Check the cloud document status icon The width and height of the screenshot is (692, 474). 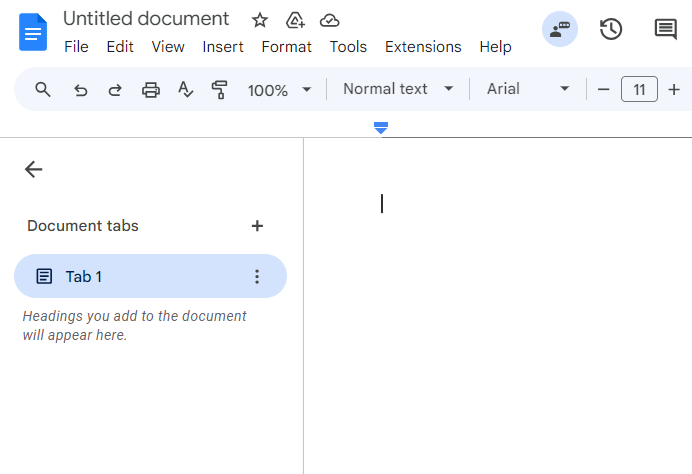329,20
